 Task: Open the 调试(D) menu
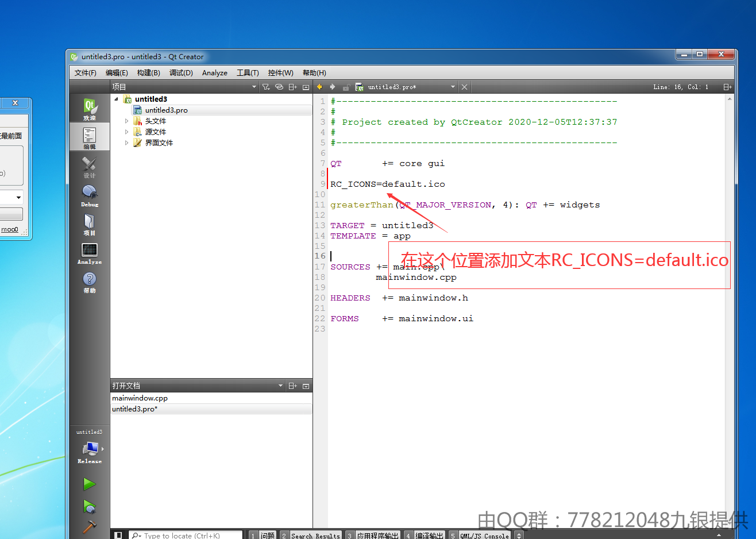click(181, 73)
